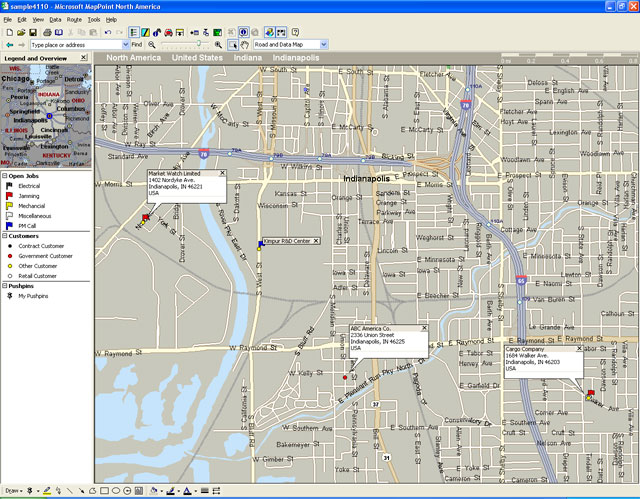Click the toolbar icon with downward arrow into a tray
The width and height of the screenshot is (640, 499).
click(x=180, y=32)
